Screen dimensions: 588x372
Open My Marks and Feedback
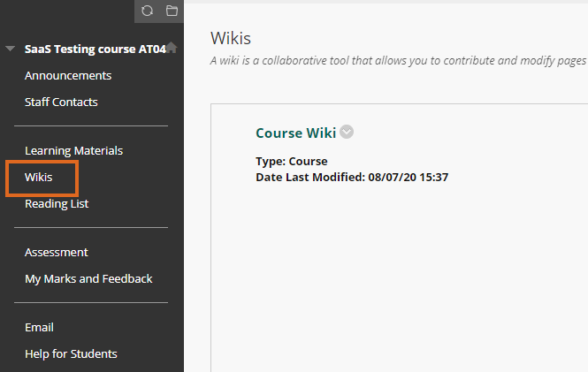pos(88,279)
